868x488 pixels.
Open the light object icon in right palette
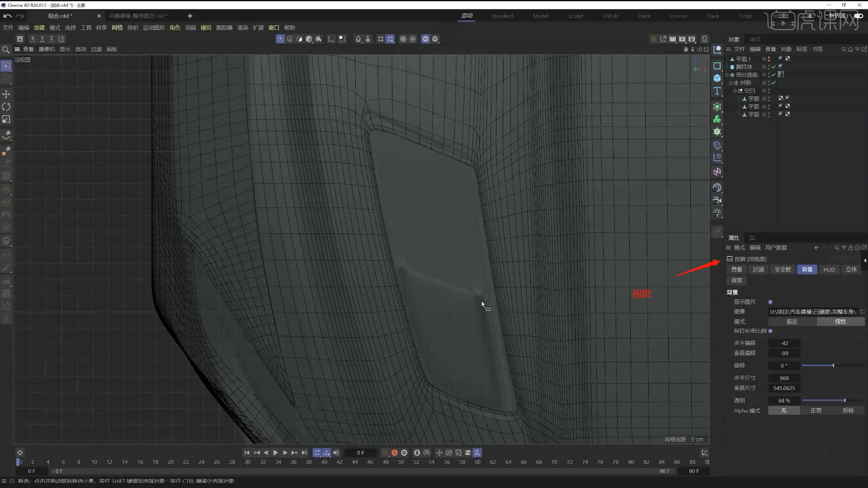(x=717, y=213)
